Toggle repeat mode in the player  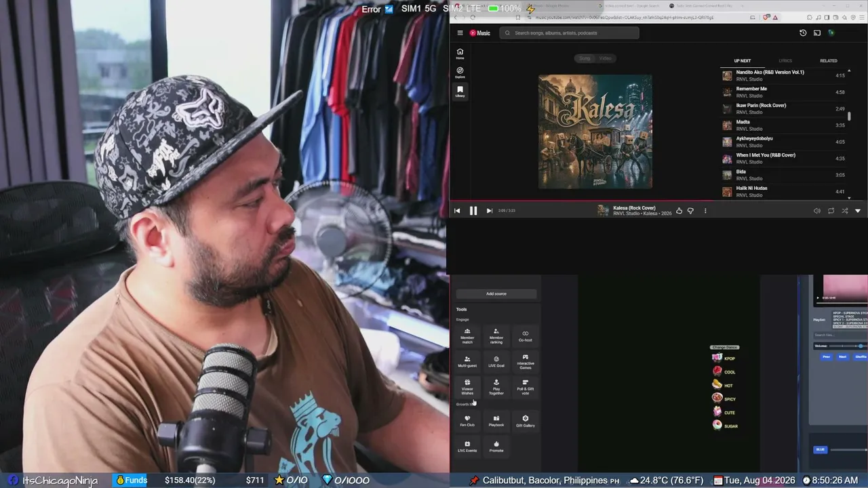[x=831, y=211]
